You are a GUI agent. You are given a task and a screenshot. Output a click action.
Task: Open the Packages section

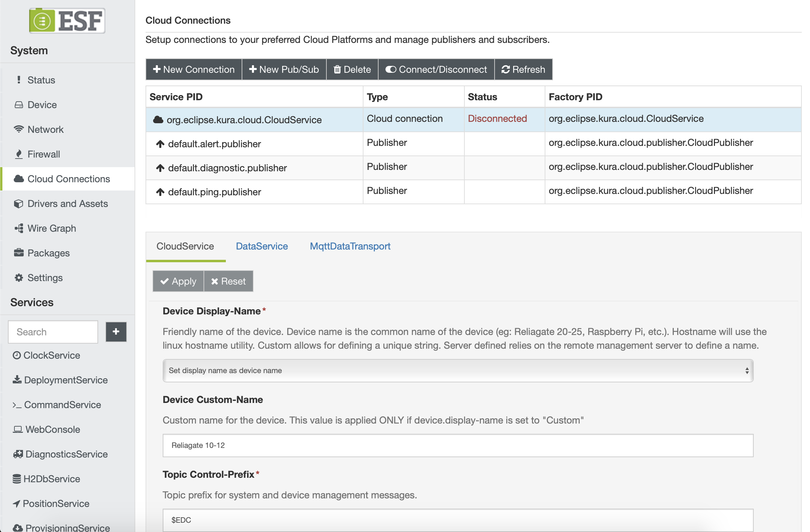pos(48,253)
